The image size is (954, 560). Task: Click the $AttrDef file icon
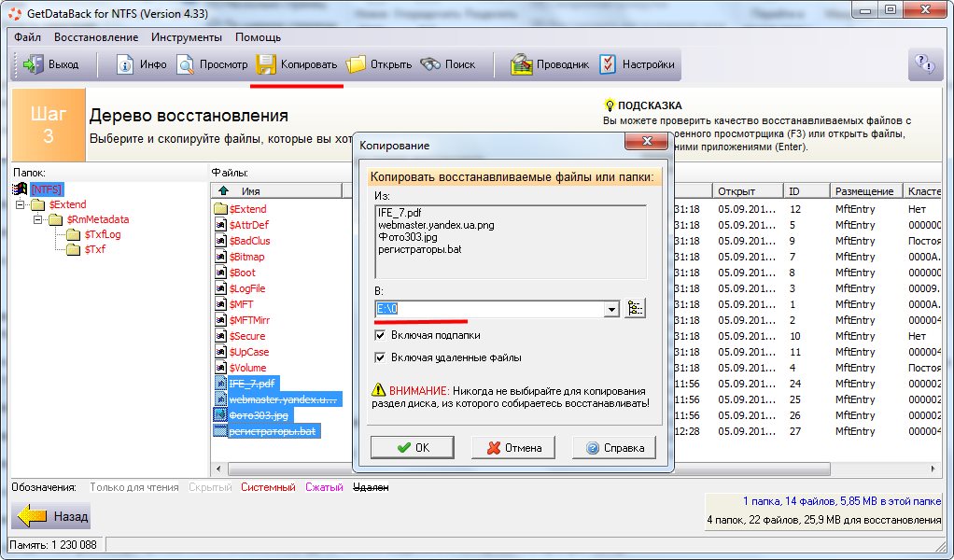220,225
